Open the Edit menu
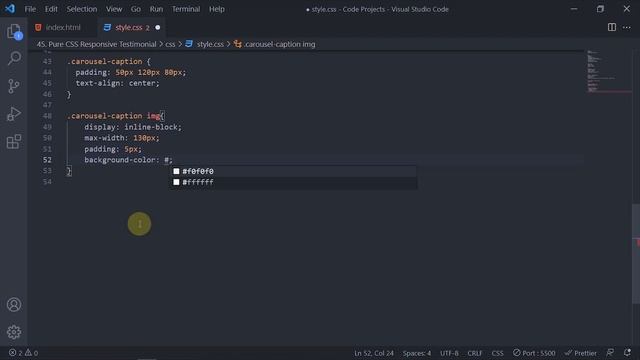 coord(51,9)
